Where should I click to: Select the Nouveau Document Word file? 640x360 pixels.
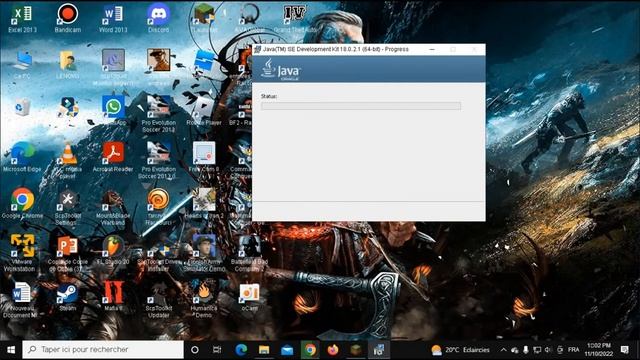22,300
